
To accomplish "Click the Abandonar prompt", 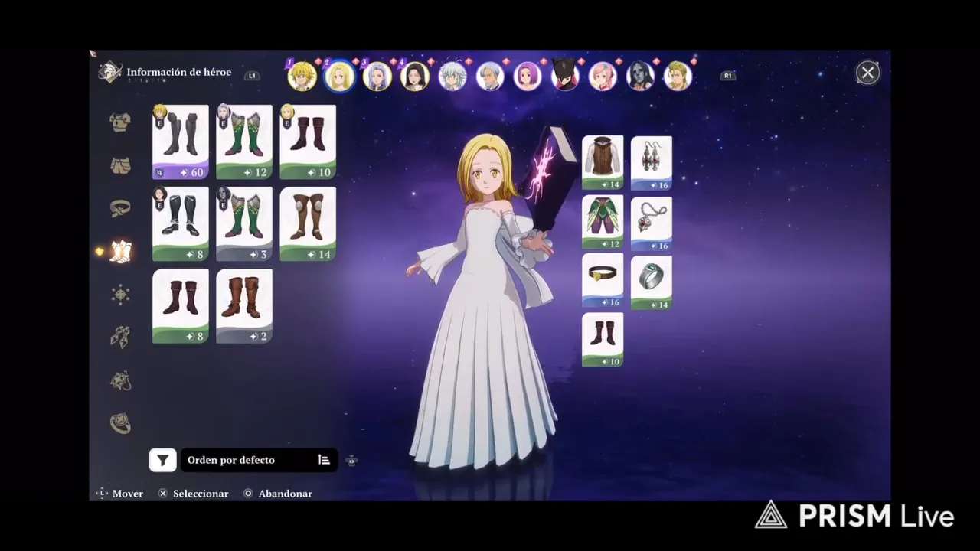I will 278,494.
